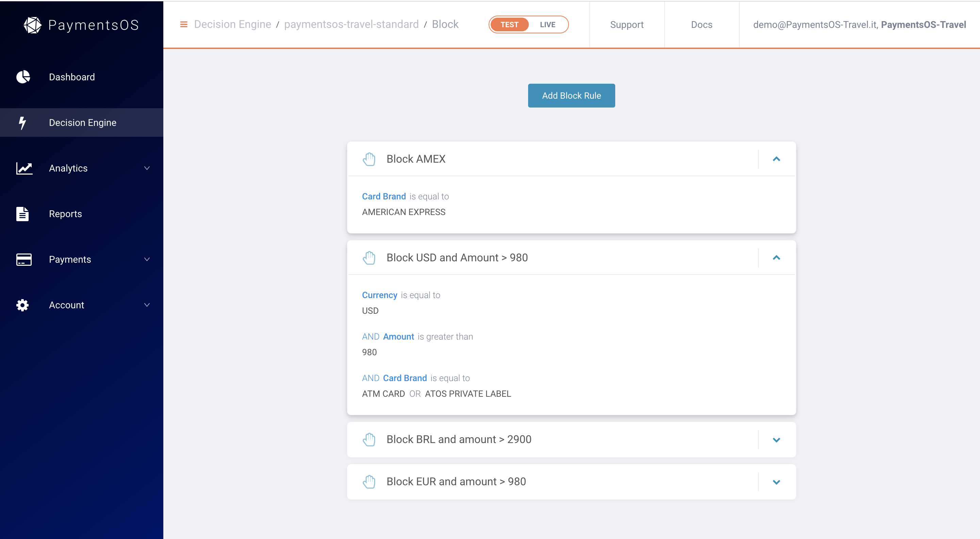Screen dimensions: 980x539
Task: Collapse the Block USD and Amount rule
Action: tap(776, 258)
